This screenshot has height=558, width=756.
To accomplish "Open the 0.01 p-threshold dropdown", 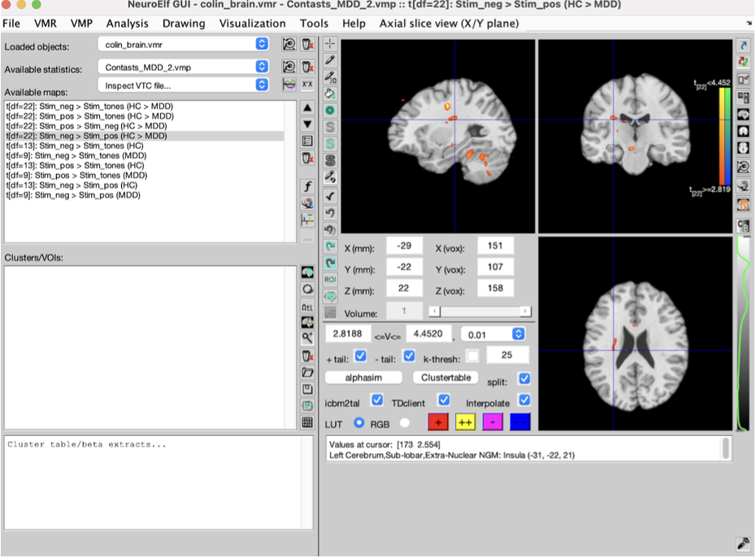I will [493, 334].
